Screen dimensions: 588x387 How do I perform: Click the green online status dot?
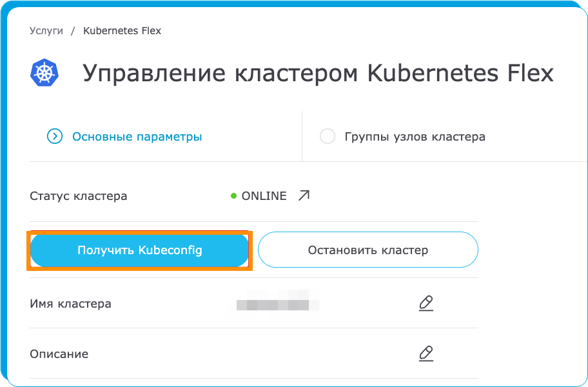(233, 195)
